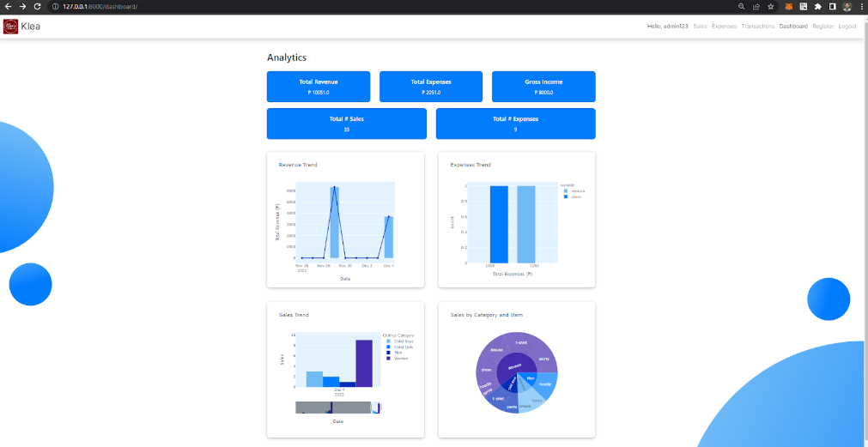Reload the dashboard page

[37, 7]
